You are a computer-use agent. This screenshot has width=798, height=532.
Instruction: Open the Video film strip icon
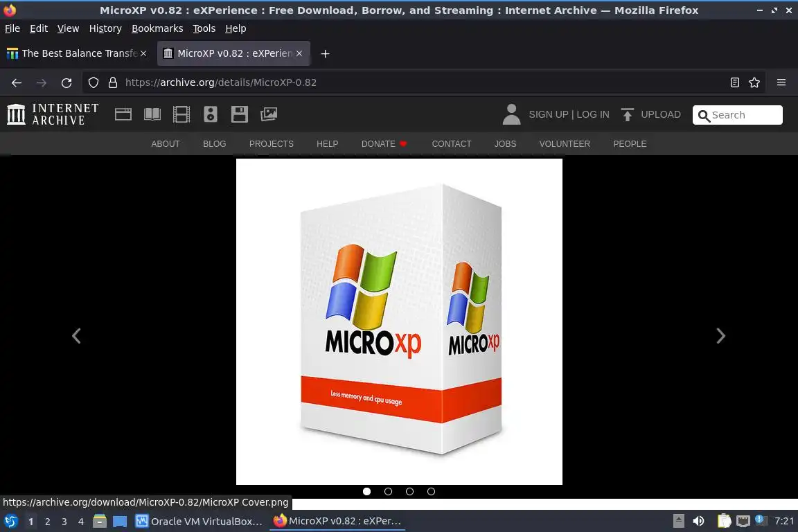181,114
